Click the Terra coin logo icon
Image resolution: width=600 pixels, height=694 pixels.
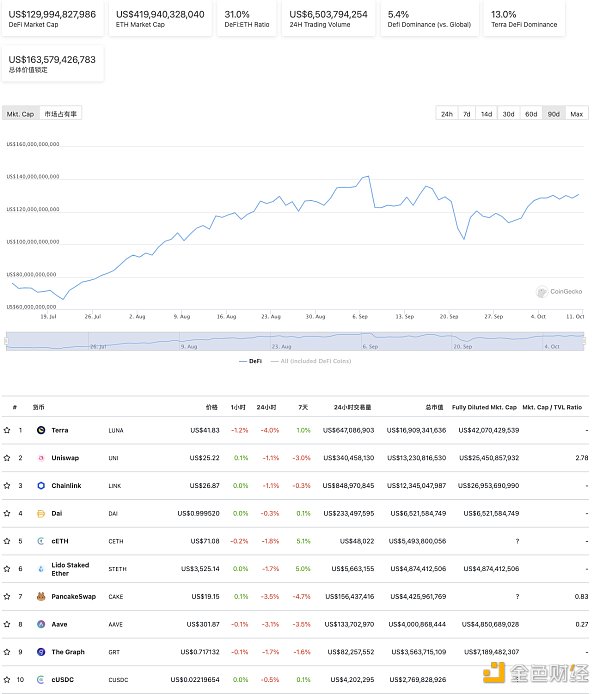click(x=41, y=430)
